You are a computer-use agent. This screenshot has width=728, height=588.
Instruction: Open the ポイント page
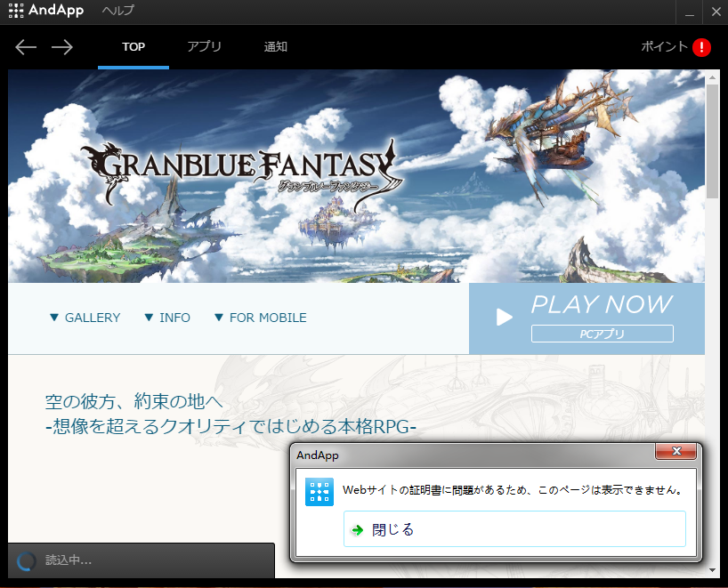[665, 47]
